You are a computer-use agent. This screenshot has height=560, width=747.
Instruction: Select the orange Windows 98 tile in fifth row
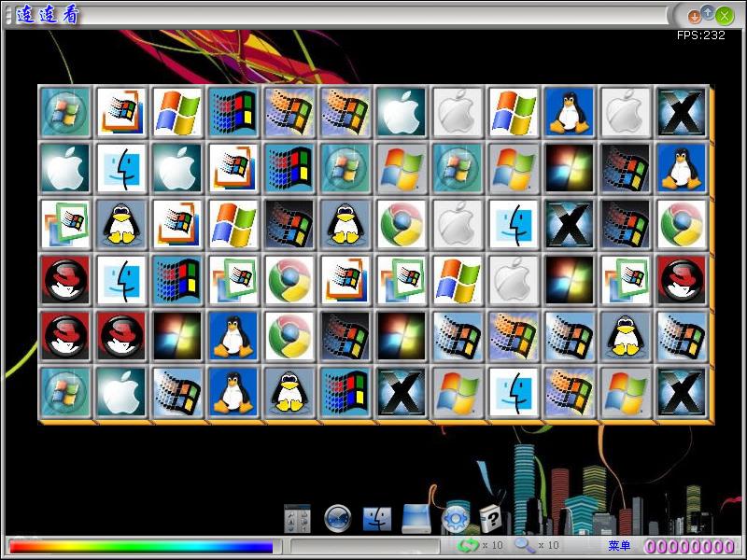click(x=514, y=336)
